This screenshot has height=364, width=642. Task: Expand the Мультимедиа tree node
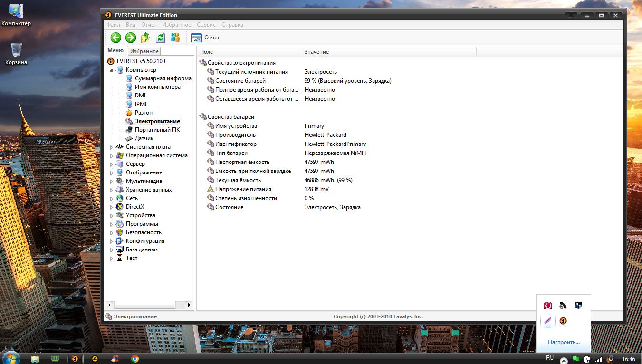point(112,182)
